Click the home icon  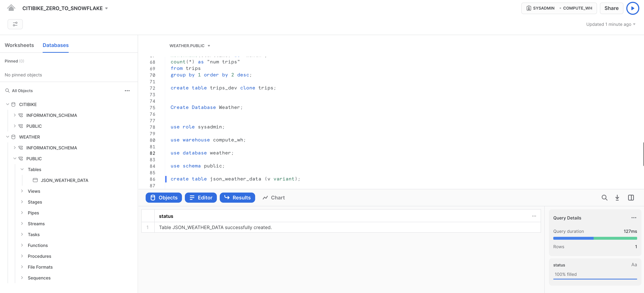pos(11,8)
